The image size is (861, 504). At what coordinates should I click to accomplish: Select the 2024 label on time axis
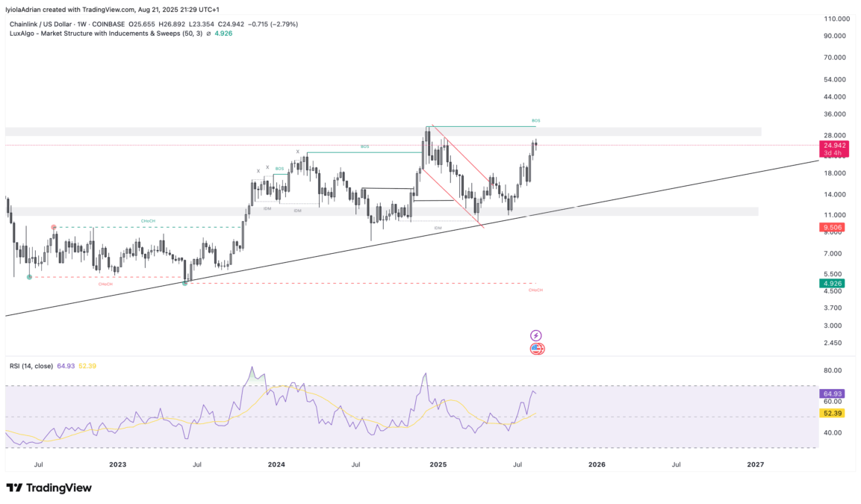[x=276, y=464]
